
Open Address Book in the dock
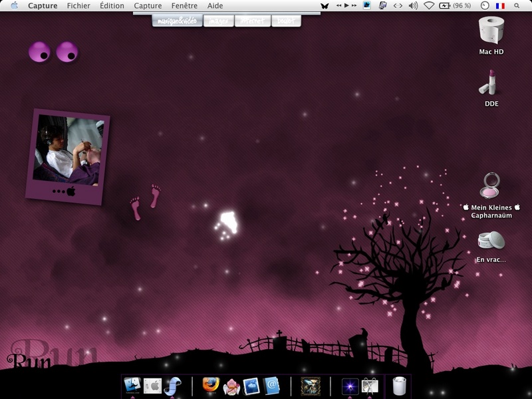tap(271, 385)
